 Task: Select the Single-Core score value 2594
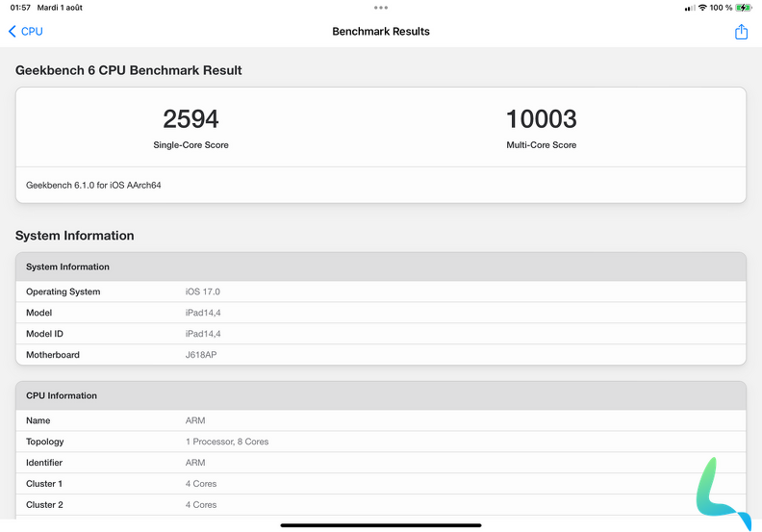click(191, 119)
